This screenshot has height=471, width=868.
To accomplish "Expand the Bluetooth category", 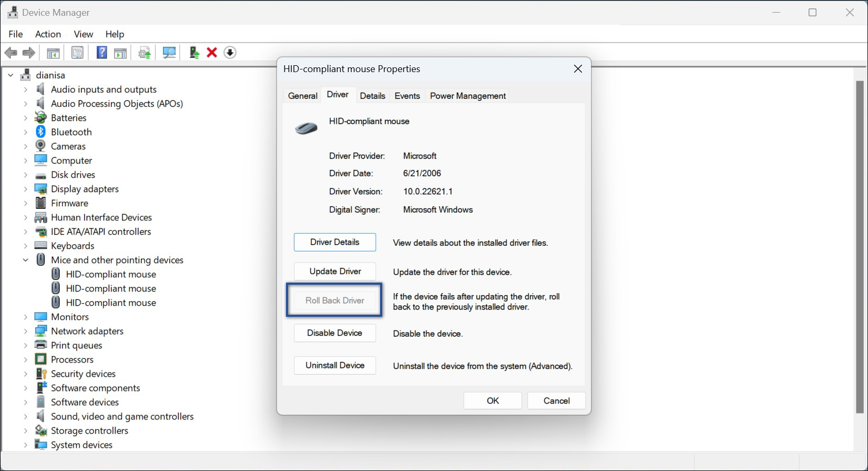I will click(x=25, y=132).
